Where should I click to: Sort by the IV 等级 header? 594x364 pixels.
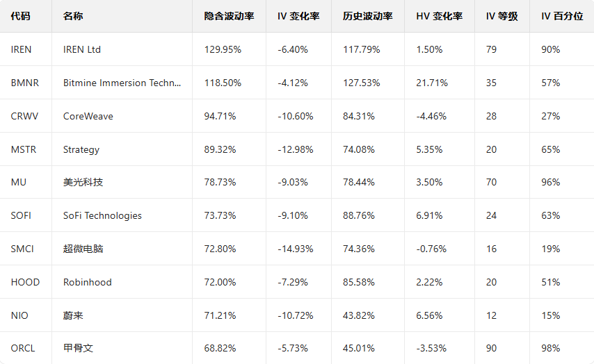[x=501, y=16]
